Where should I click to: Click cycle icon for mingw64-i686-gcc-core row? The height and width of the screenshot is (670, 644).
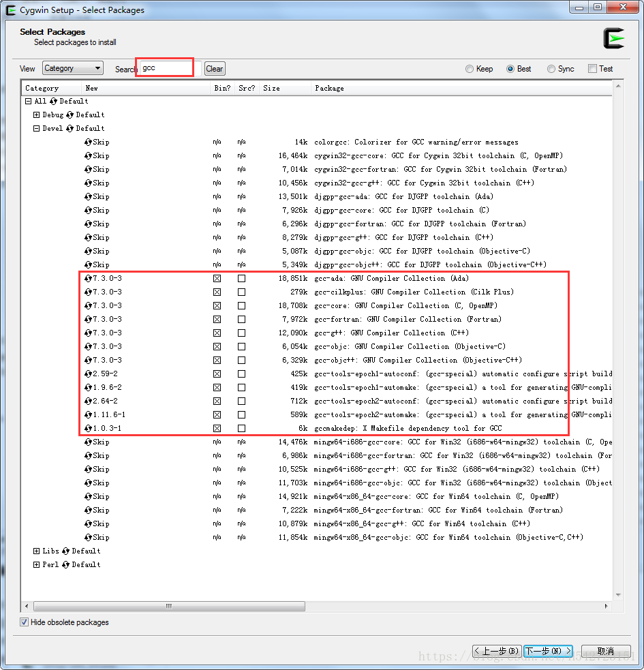point(88,442)
